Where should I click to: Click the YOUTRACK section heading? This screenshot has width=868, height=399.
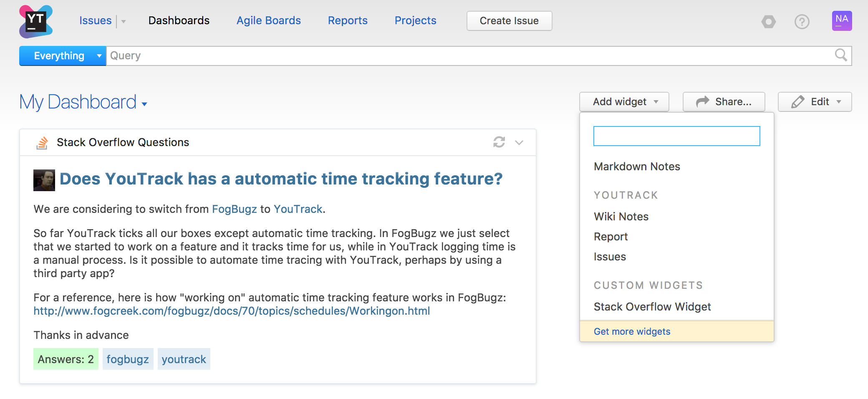pyautogui.click(x=626, y=195)
